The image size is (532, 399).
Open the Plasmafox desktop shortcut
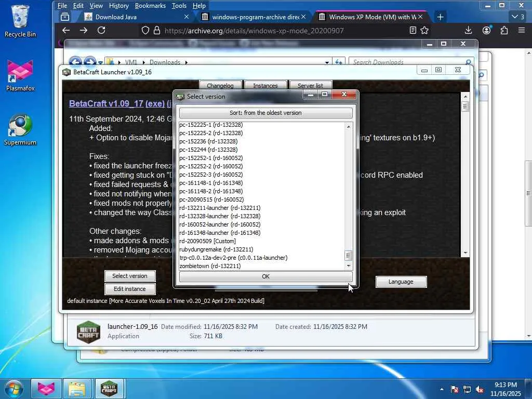(x=20, y=76)
